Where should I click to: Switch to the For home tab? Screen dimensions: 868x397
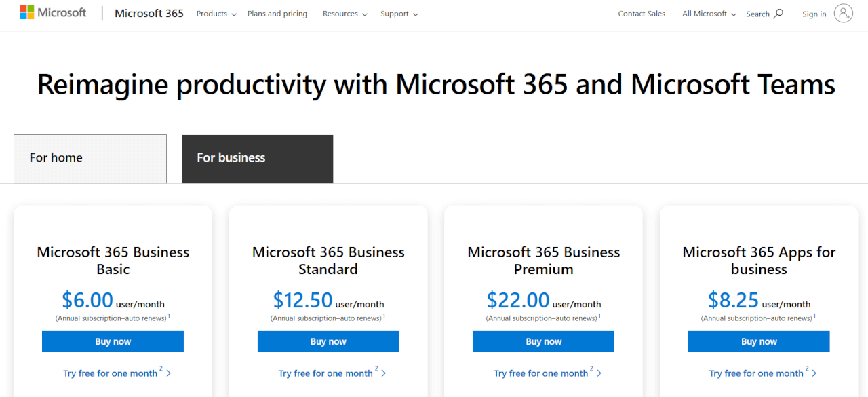(90, 157)
